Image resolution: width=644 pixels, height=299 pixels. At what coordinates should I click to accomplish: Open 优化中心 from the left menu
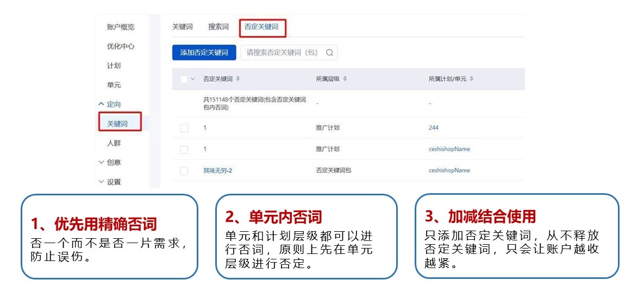click(x=121, y=47)
